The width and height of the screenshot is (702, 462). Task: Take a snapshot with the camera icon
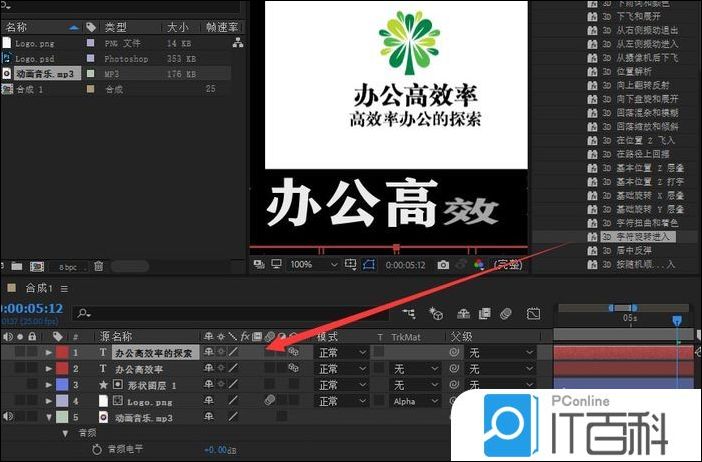[x=443, y=265]
